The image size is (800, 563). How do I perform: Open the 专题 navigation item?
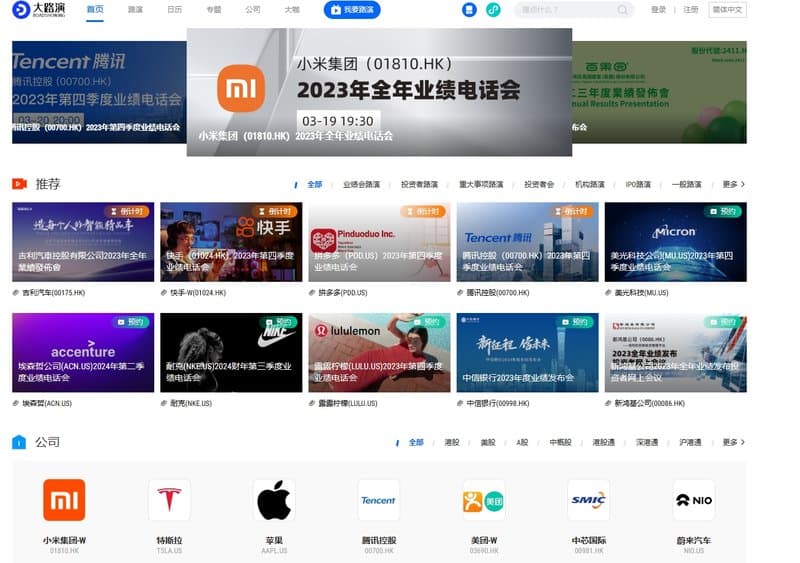pyautogui.click(x=214, y=9)
